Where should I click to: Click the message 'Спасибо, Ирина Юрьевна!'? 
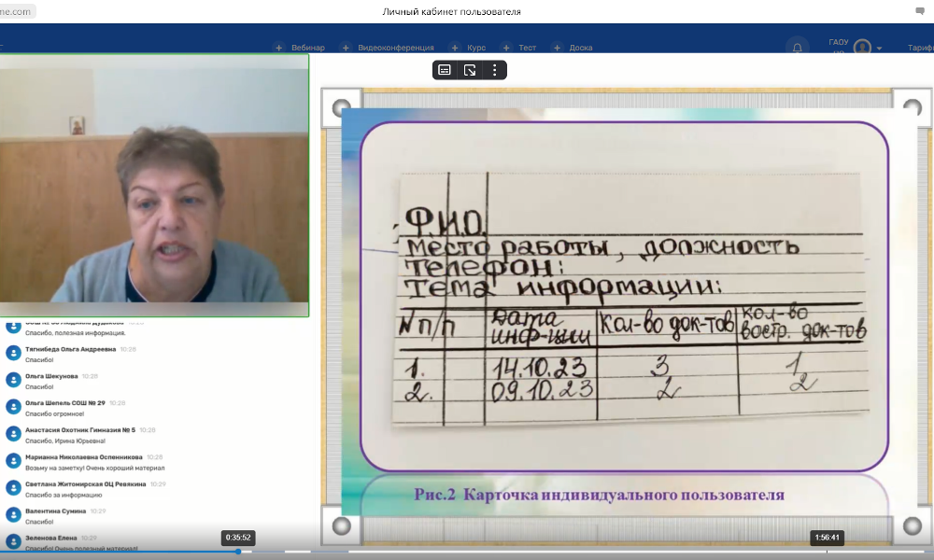[65, 441]
